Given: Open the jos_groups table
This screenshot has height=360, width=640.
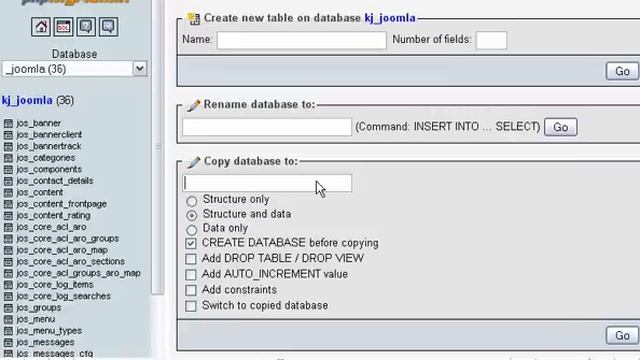Looking at the screenshot, I should click(39, 308).
